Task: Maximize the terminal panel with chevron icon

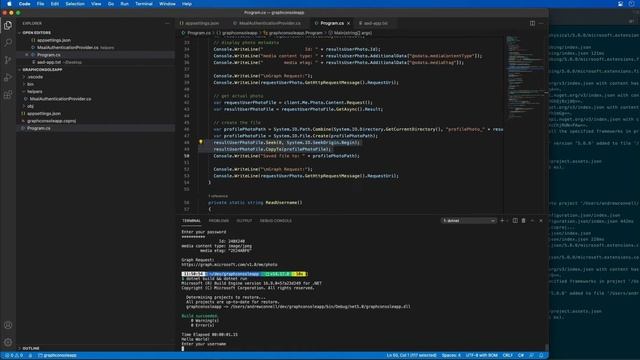Action: (x=532, y=220)
